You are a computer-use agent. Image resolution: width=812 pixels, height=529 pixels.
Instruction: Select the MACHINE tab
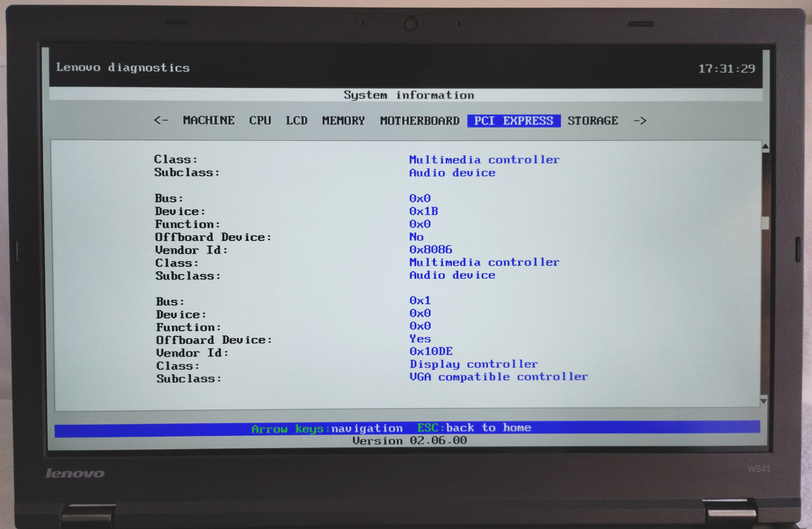coord(209,120)
